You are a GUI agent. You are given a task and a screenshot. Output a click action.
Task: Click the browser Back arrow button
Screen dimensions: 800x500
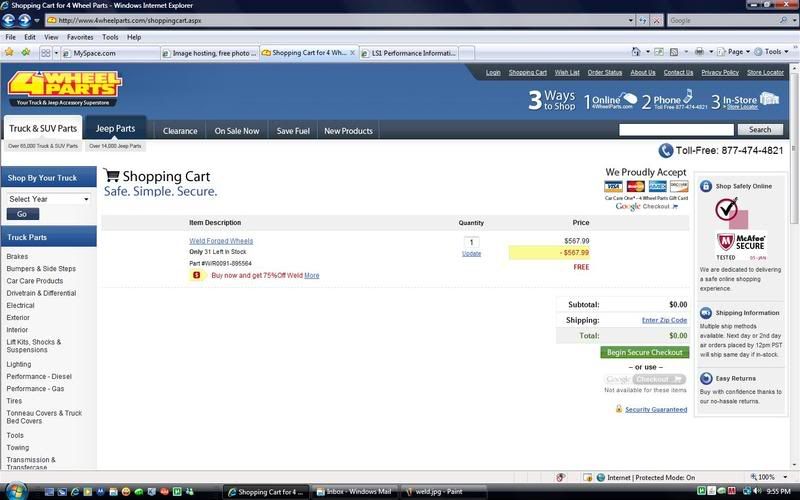tap(10, 20)
